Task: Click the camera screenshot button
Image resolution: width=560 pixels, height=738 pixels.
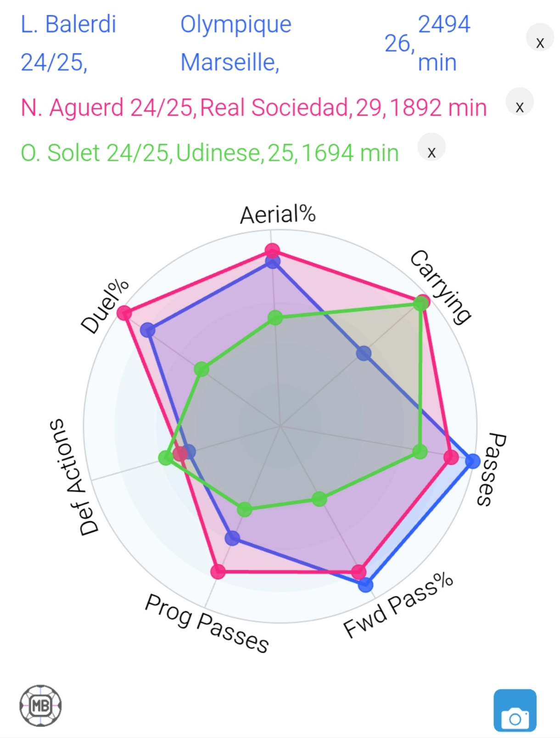Action: [x=515, y=710]
